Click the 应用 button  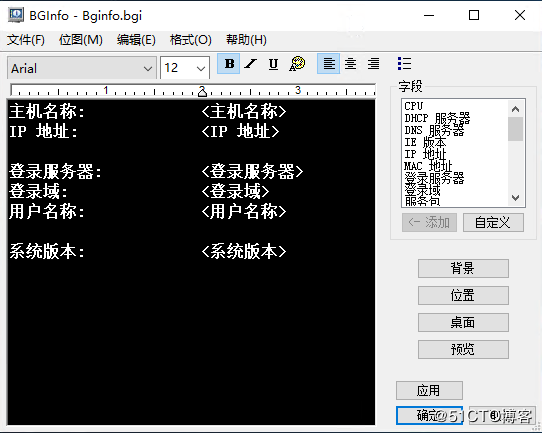[x=429, y=390]
